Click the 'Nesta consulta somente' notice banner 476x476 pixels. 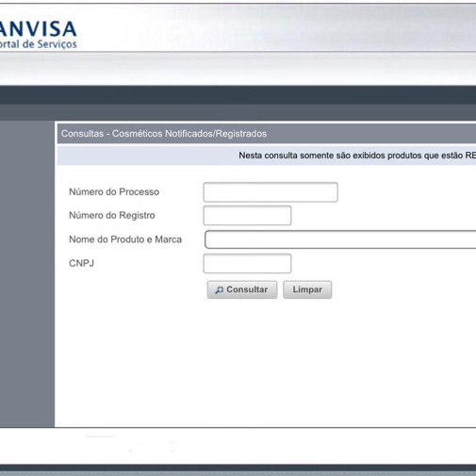(267, 156)
